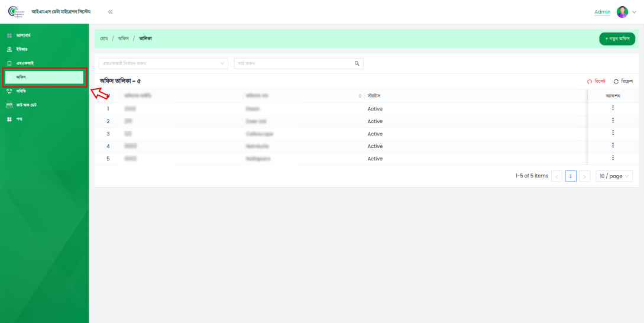Open the action menu for row 1
This screenshot has width=644, height=323.
(x=613, y=108)
